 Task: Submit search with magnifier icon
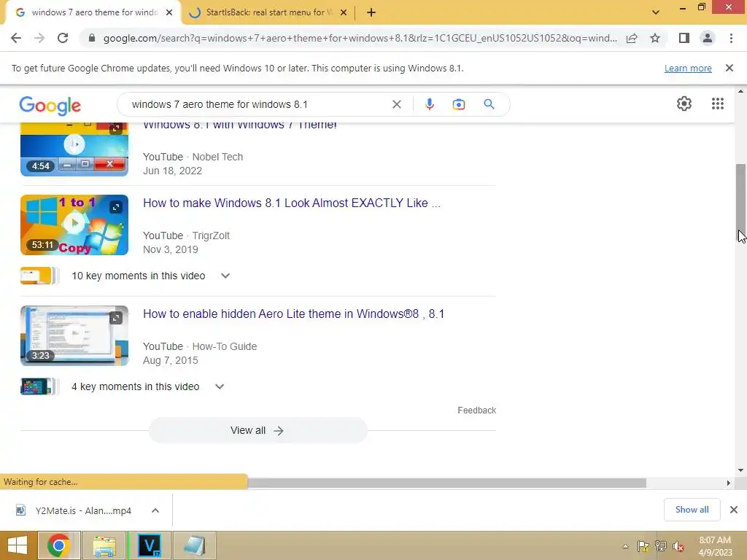(x=489, y=104)
